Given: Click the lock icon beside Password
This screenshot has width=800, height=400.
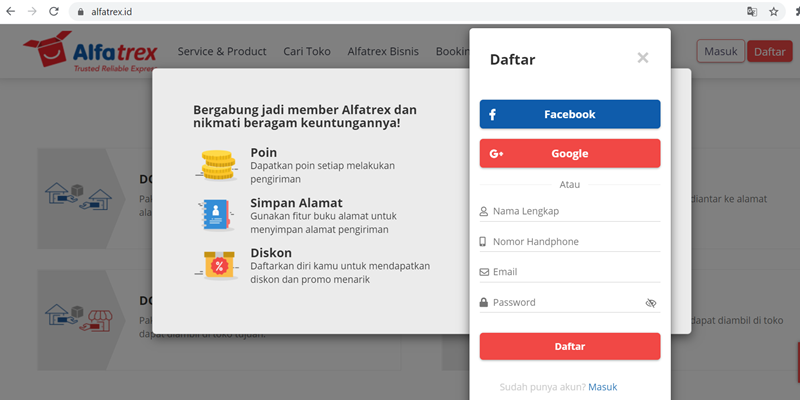Looking at the screenshot, I should (484, 303).
